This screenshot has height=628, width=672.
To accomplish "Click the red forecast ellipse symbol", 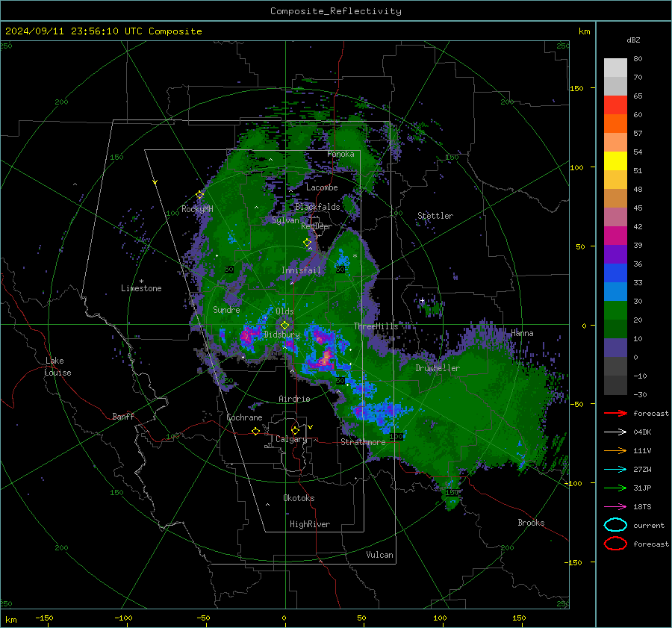I will (615, 544).
